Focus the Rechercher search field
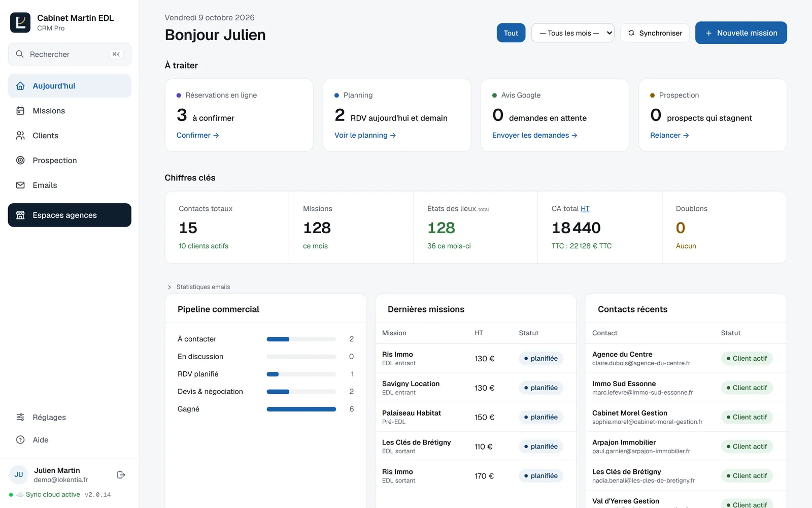Image resolution: width=812 pixels, height=508 pixels. click(x=70, y=54)
